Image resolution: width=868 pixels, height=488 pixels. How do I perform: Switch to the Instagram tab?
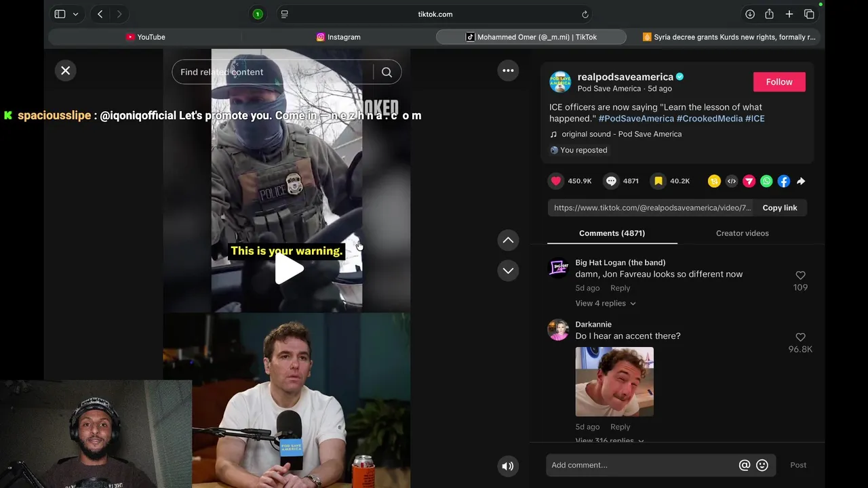click(x=338, y=37)
